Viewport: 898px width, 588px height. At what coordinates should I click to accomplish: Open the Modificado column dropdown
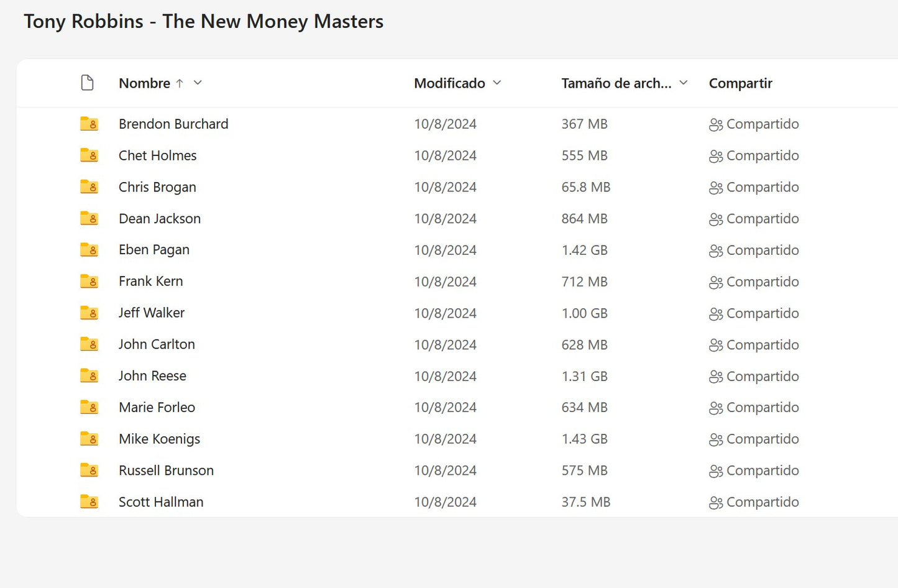click(x=497, y=83)
